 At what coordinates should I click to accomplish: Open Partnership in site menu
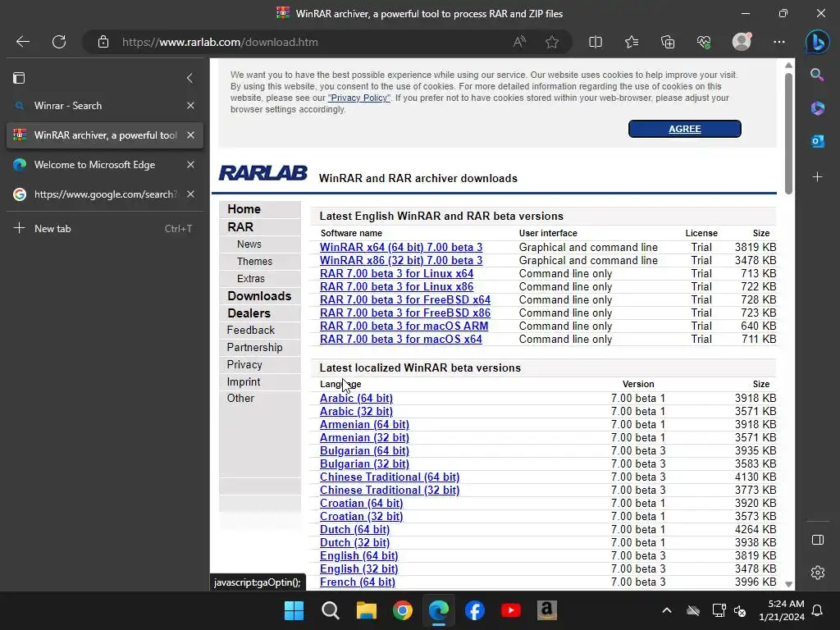coord(254,347)
